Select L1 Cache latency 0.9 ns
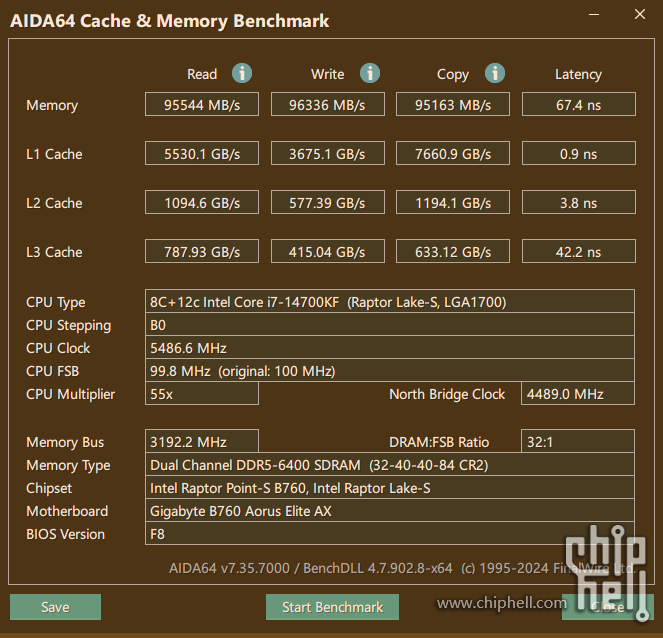The width and height of the screenshot is (663, 638). (x=579, y=153)
